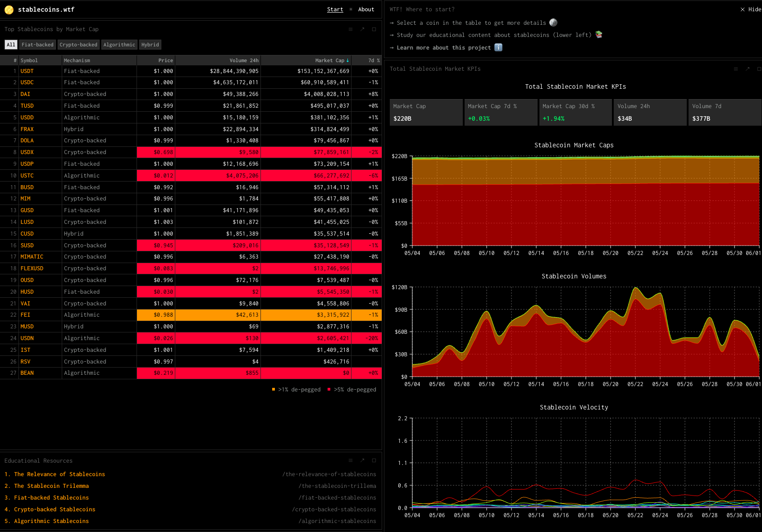This screenshot has width=762, height=532.
Task: Sort table by 7d % column
Action: coord(374,60)
